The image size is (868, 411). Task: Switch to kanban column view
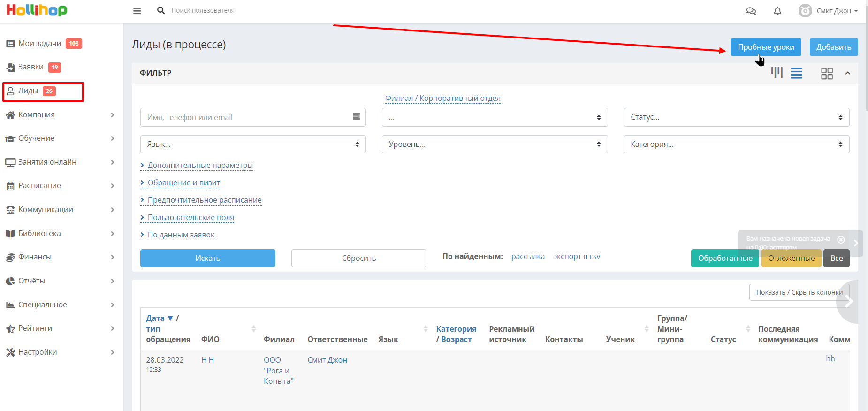click(777, 73)
